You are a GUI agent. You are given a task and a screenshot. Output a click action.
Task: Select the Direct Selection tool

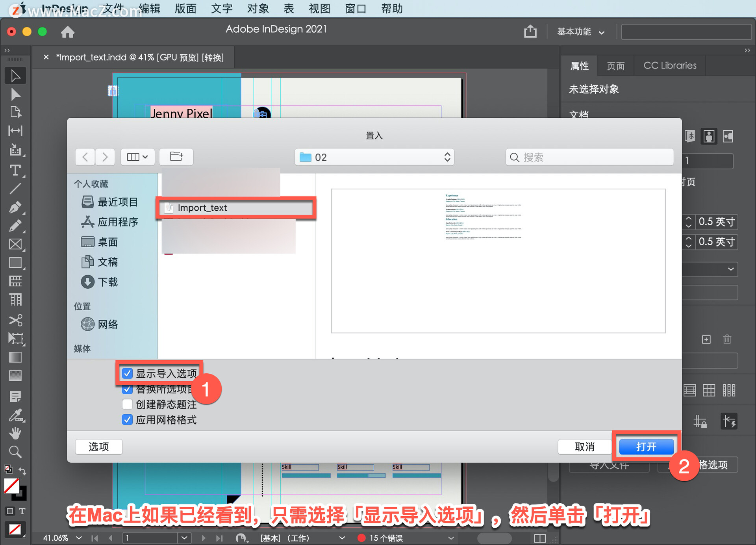click(x=15, y=95)
